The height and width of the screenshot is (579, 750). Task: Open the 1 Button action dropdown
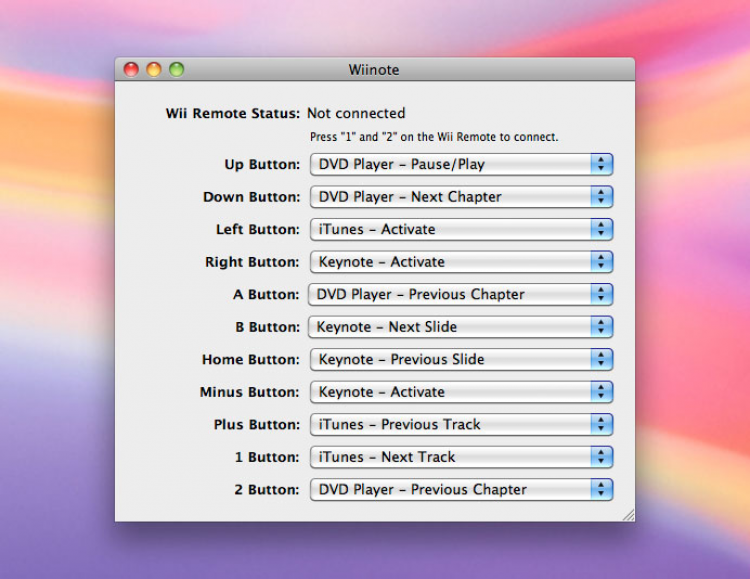461,457
